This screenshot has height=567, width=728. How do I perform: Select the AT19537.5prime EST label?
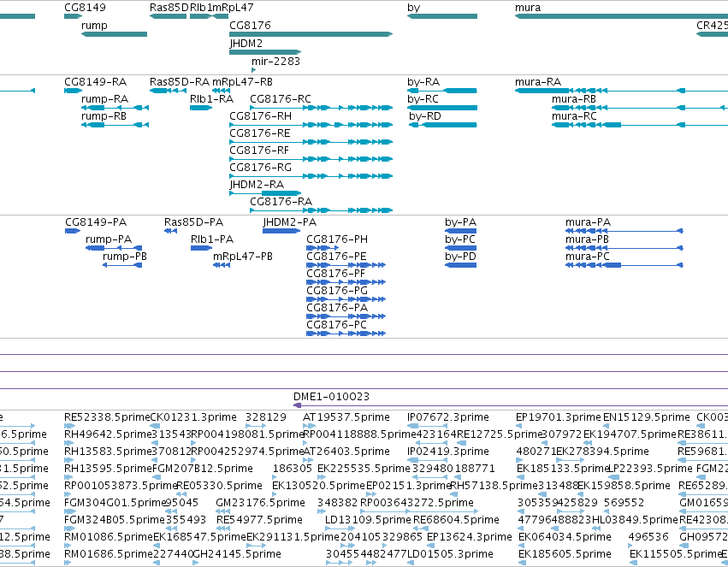tap(346, 417)
